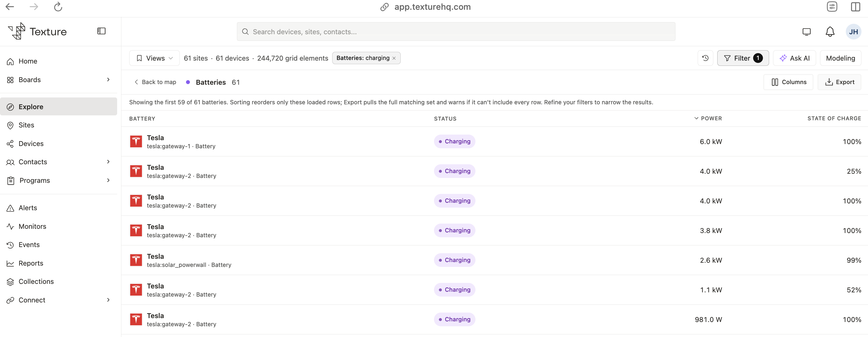The height and width of the screenshot is (337, 868).
Task: Open Devices in the sidebar
Action: 59,144
